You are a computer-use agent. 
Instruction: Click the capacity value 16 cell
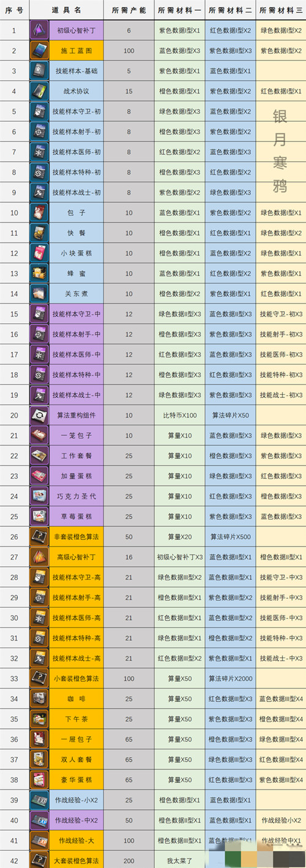129,556
